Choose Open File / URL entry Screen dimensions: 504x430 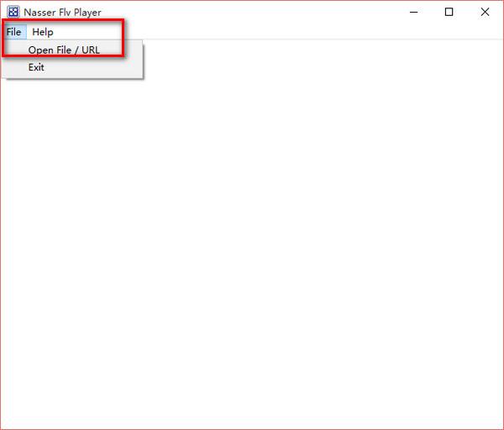click(72, 50)
